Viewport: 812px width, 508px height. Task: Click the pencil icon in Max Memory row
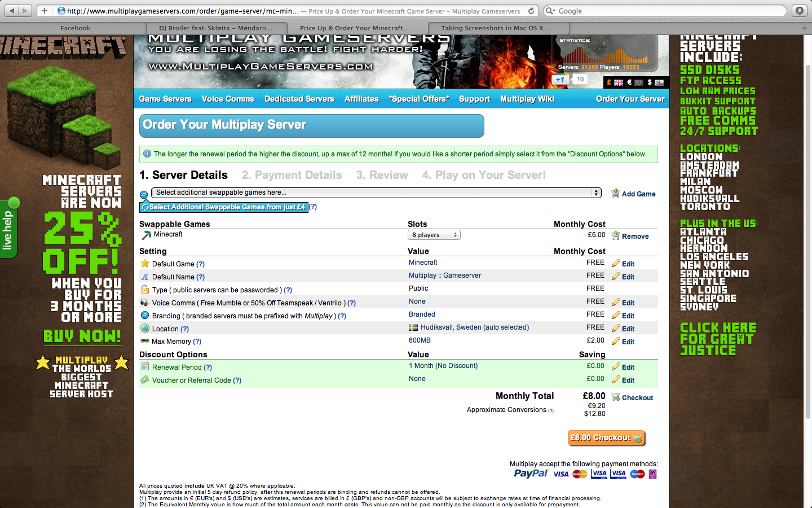click(616, 341)
